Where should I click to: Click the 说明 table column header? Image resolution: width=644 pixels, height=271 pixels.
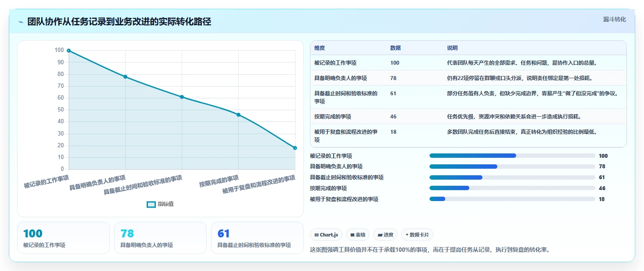point(452,48)
